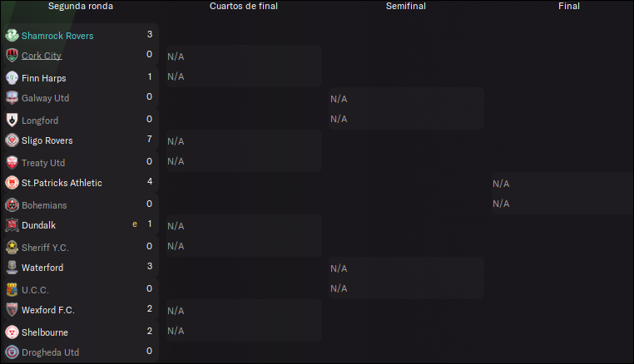This screenshot has height=364, width=634.
Task: Click the Shelbourne club crest
Action: point(12,332)
